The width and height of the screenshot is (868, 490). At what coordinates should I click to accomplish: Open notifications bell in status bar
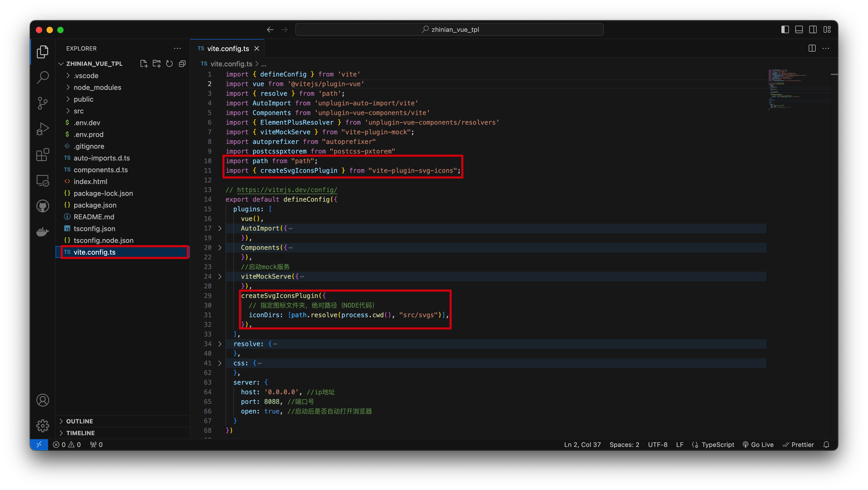tap(826, 445)
